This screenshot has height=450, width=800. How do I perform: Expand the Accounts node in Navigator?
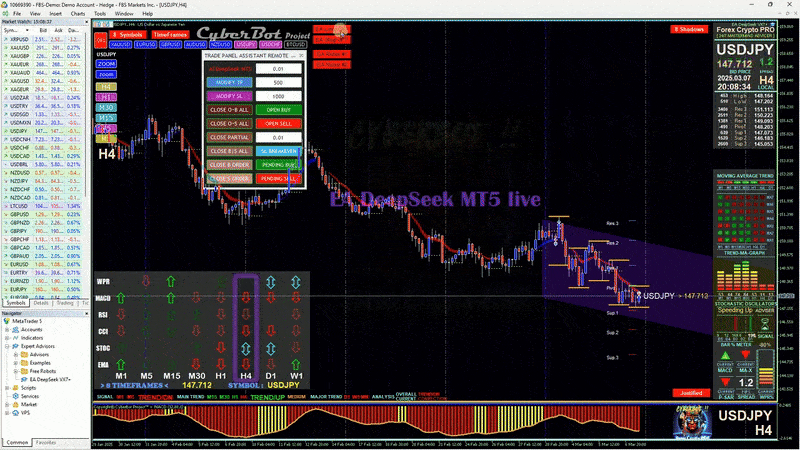pos(7,330)
